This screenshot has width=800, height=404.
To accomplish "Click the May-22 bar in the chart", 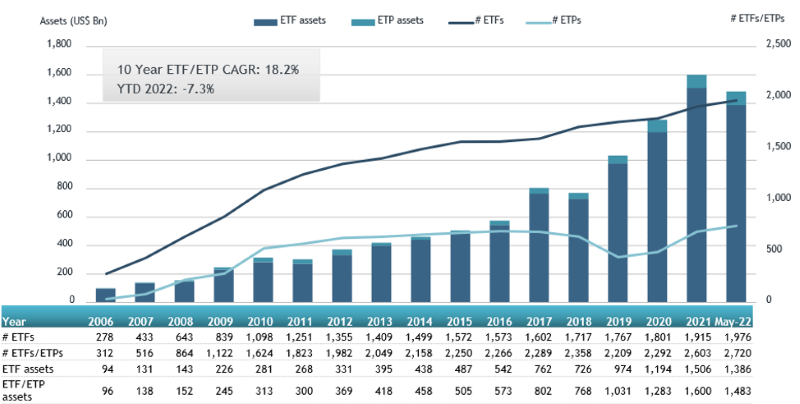I will (x=736, y=198).
